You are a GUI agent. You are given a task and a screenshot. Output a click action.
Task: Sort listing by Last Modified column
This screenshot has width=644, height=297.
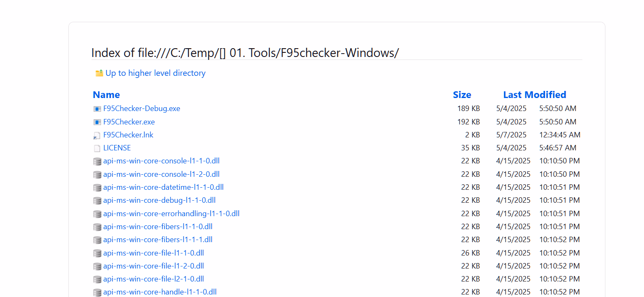tap(534, 95)
